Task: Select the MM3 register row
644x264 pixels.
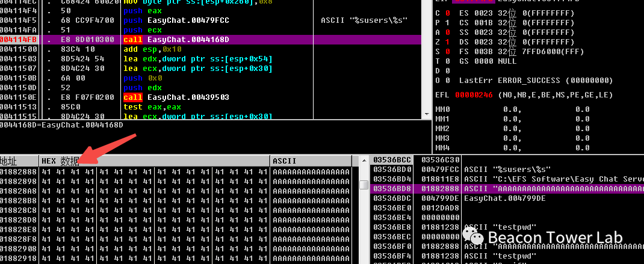Action: click(x=512, y=138)
